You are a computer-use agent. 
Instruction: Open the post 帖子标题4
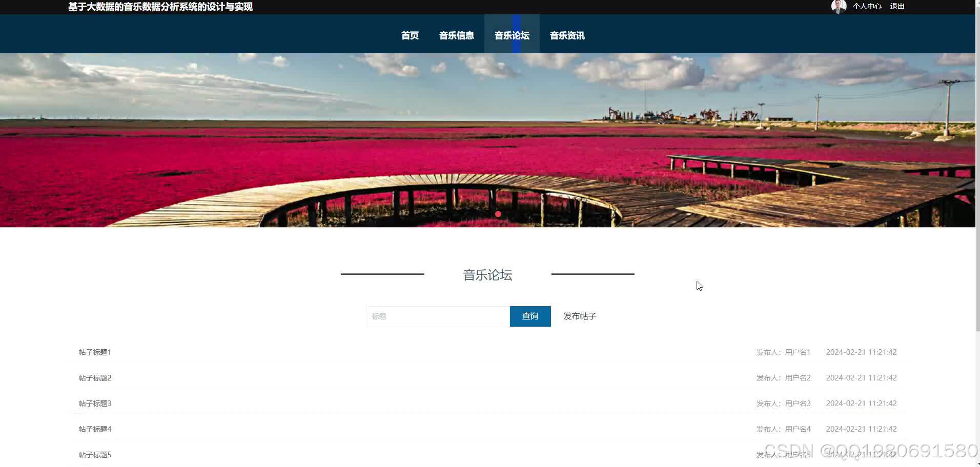[94, 429]
